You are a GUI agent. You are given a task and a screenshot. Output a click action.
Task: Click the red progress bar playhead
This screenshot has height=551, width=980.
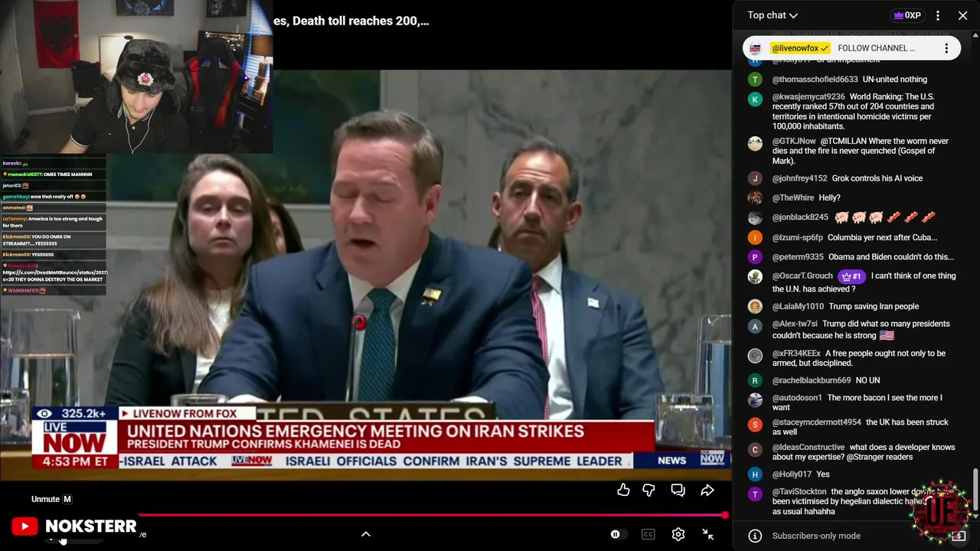tap(725, 515)
